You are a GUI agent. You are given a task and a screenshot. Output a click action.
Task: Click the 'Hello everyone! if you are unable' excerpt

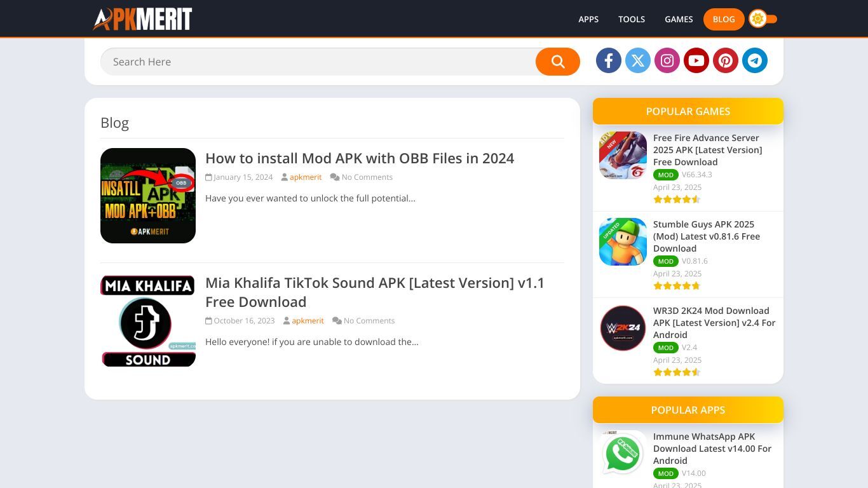point(312,342)
